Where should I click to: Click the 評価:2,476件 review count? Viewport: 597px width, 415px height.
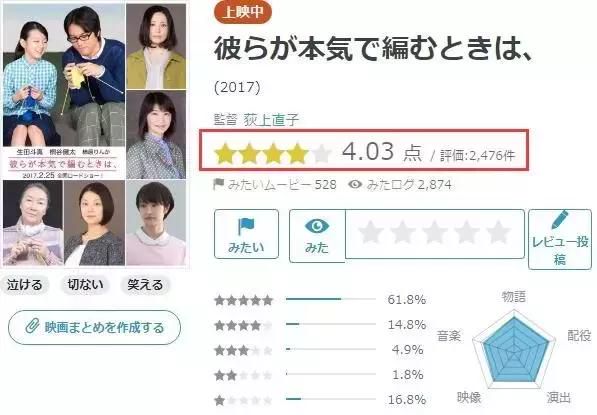(x=477, y=155)
